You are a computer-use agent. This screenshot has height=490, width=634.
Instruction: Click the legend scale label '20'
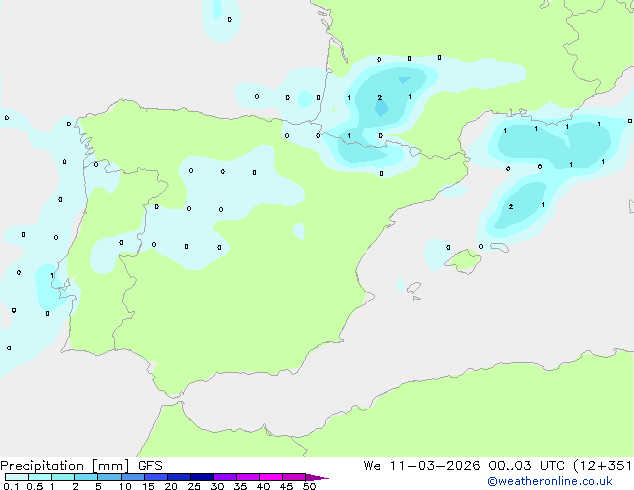tap(171, 486)
